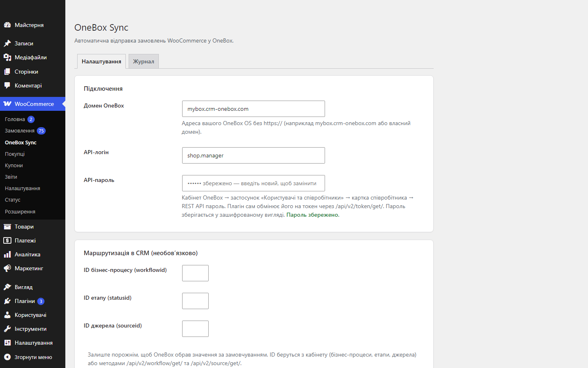Click the Товари archive icon

point(7,227)
